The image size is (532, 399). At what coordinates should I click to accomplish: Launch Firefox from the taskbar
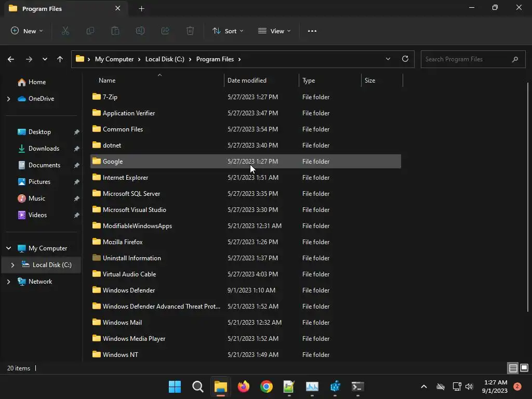point(243,387)
